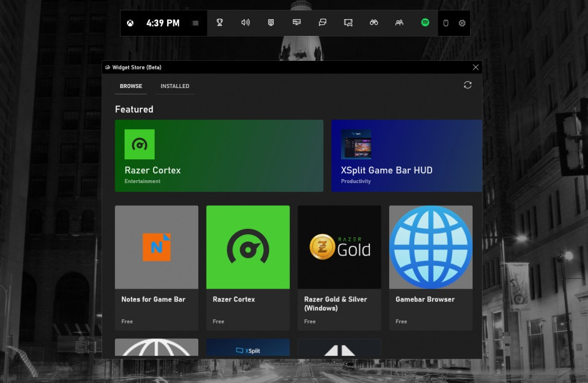Click 'Free' under Razer Gold & Silver
588x383 pixels.
pos(310,322)
